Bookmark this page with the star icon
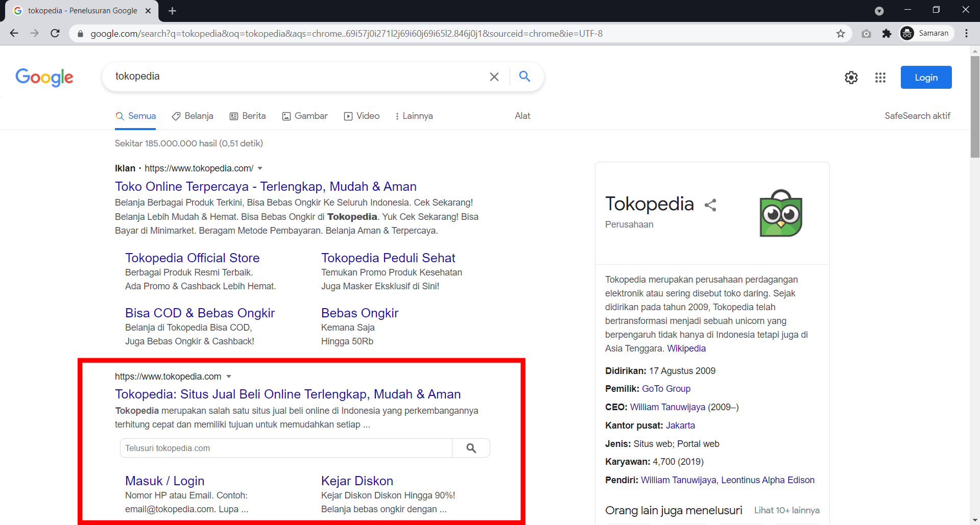 pyautogui.click(x=841, y=34)
